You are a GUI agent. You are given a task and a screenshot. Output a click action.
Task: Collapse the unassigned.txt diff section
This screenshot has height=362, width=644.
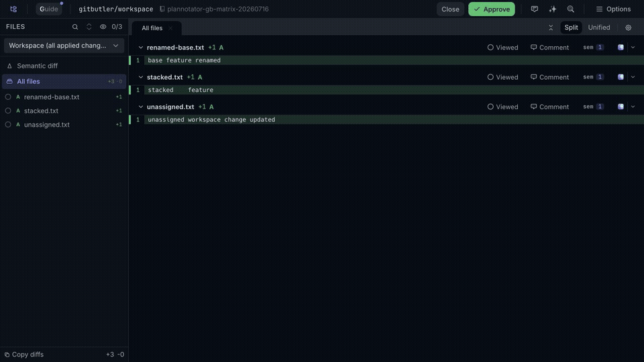pyautogui.click(x=140, y=107)
